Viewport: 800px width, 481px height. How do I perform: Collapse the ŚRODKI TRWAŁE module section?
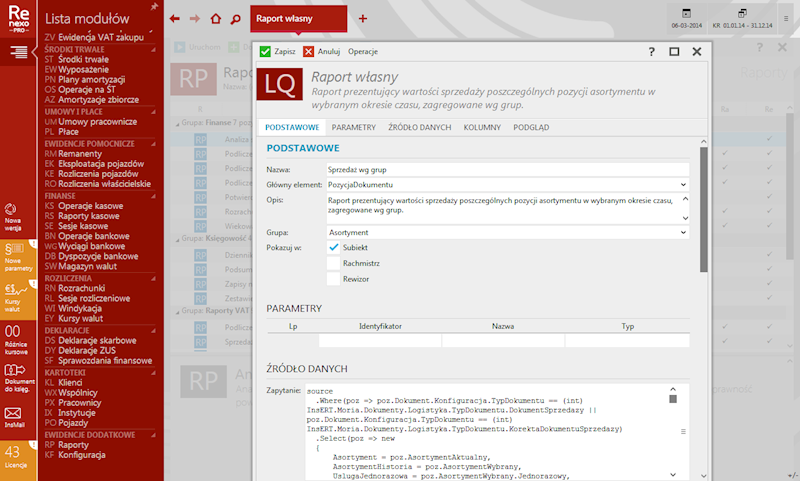point(153,49)
